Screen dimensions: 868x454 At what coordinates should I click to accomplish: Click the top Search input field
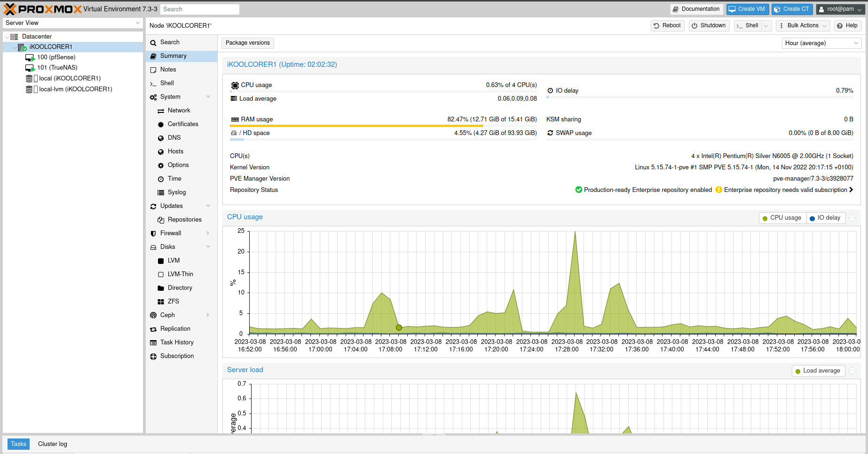click(199, 9)
